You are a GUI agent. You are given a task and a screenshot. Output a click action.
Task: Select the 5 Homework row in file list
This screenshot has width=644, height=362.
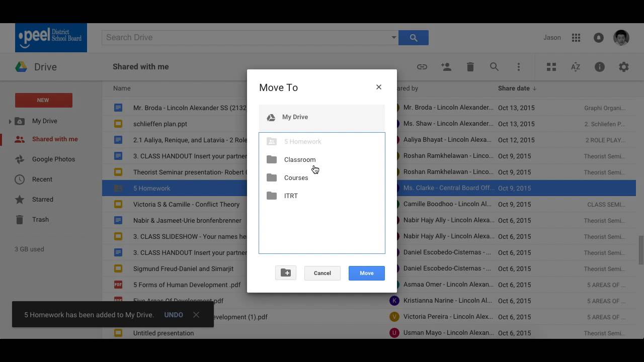tap(369, 188)
